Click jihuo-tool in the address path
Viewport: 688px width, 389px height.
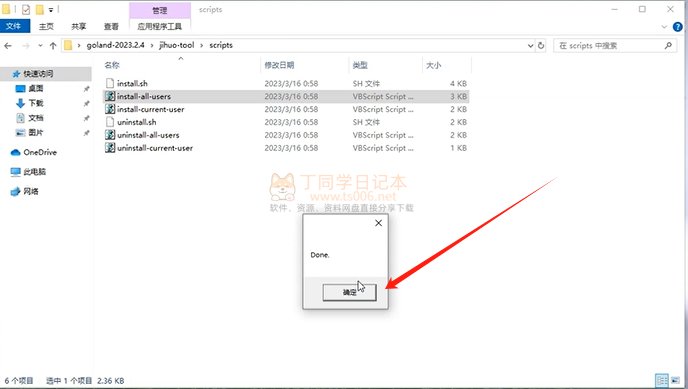[176, 45]
